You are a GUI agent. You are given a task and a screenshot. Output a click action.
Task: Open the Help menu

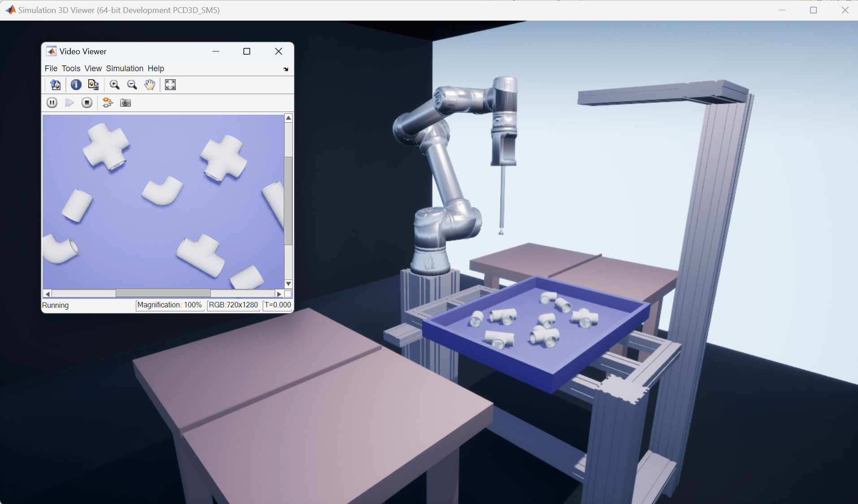coord(156,69)
